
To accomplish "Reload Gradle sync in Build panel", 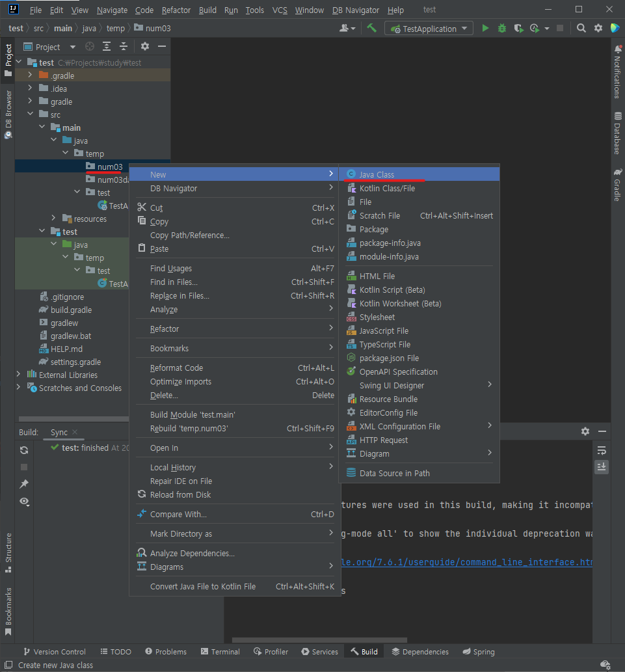I will click(x=24, y=450).
